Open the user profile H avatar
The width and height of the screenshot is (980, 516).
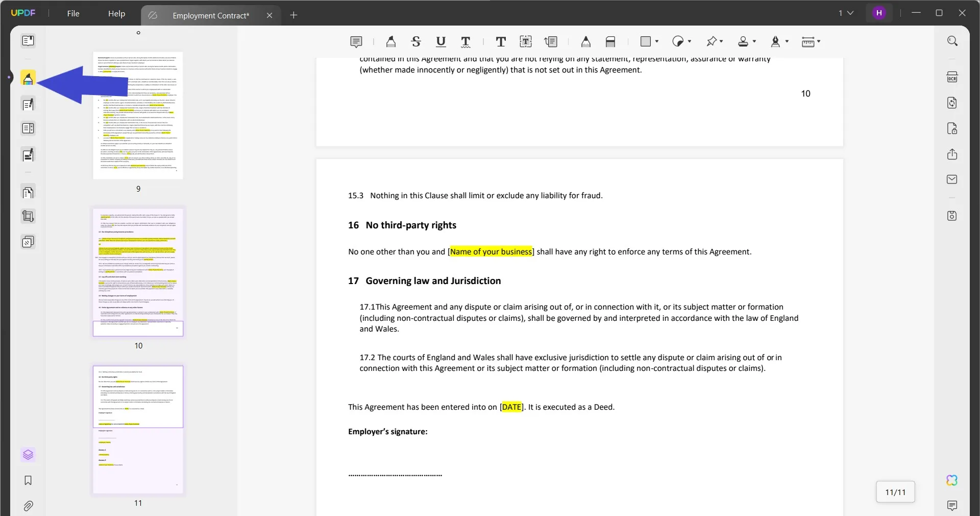tap(879, 13)
